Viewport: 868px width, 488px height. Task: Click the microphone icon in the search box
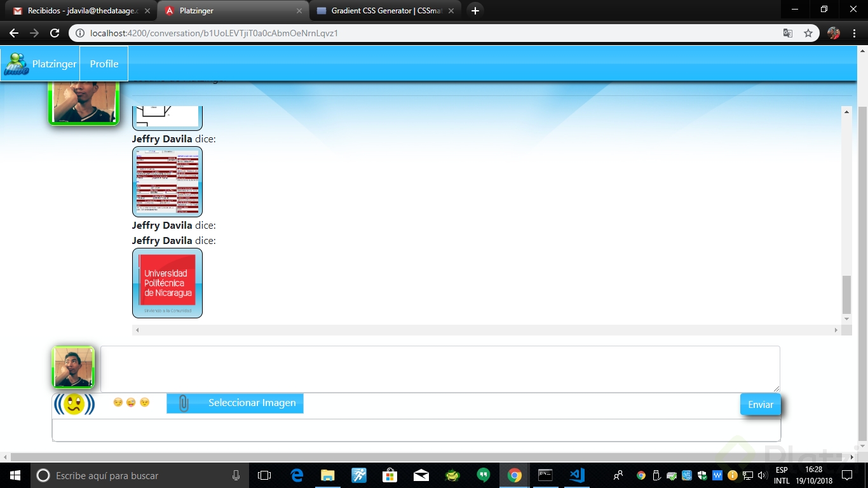236,475
